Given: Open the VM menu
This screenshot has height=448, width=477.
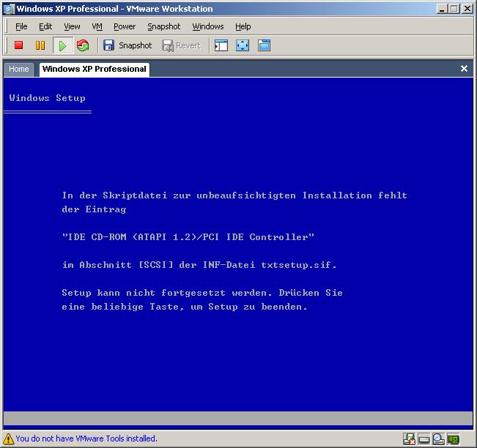Looking at the screenshot, I should tap(97, 26).
